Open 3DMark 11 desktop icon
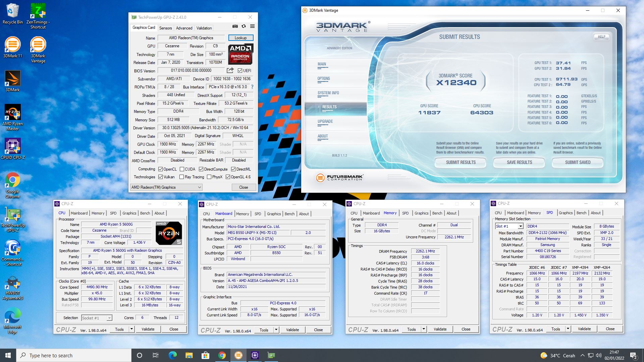This screenshot has width=644, height=362. (x=13, y=47)
